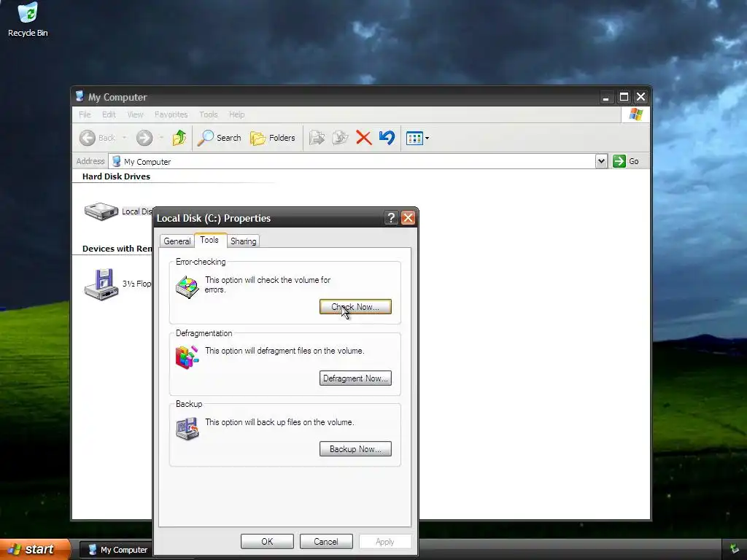Click the Forward arrow in My Computer toolbar
747x560 pixels.
click(144, 138)
